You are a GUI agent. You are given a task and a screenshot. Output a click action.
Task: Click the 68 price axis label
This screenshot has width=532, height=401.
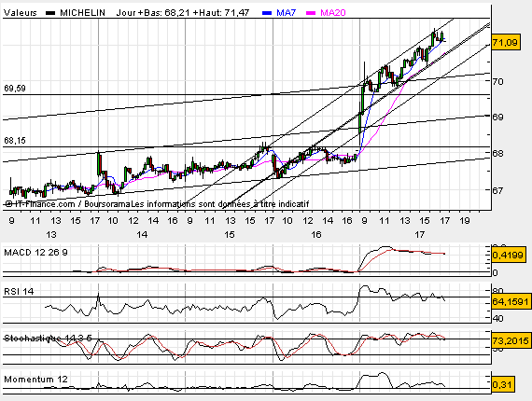(498, 153)
